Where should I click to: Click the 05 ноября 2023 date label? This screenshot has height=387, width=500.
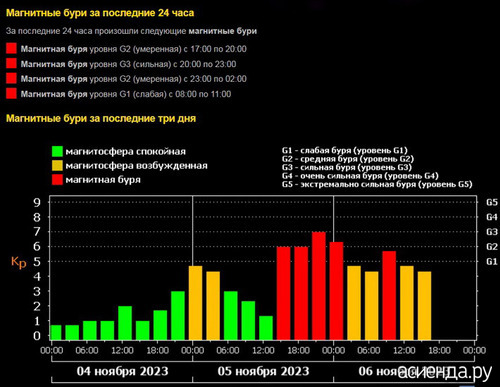263,371
